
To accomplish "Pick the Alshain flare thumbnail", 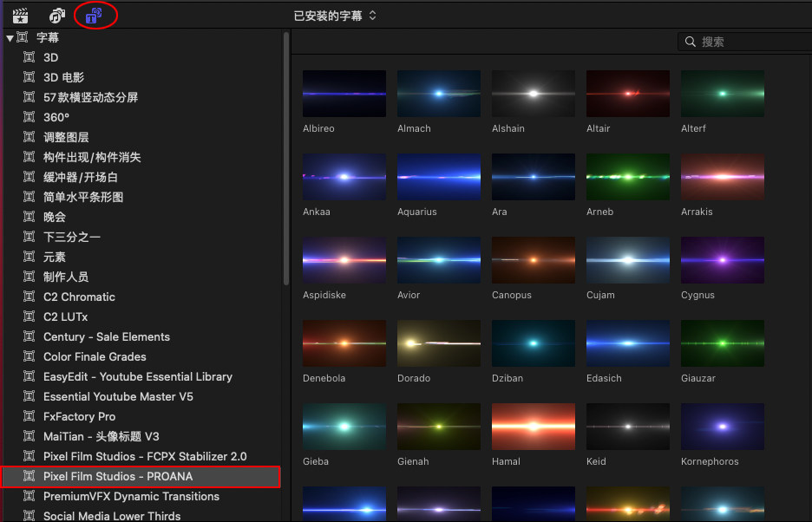I will (534, 94).
